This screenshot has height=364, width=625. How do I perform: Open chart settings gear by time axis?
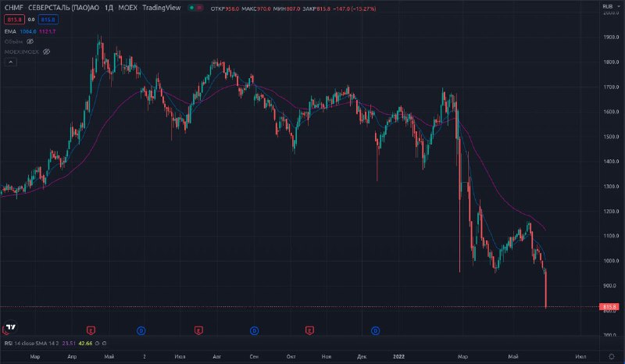point(612,356)
